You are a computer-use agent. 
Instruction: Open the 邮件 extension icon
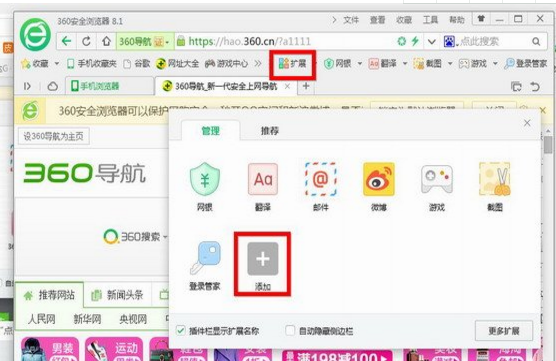coord(321,187)
